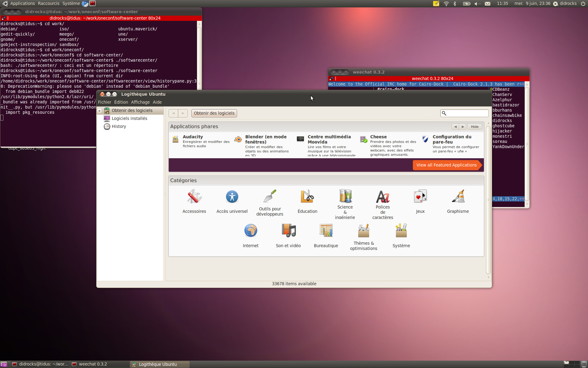Open the Jeux category icon
588x368 pixels.
420,197
